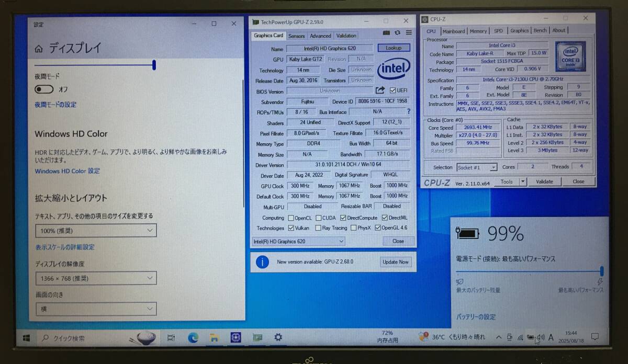Click the network wifi tray icon
Viewport: 628px width, 364px height.
pos(521,337)
